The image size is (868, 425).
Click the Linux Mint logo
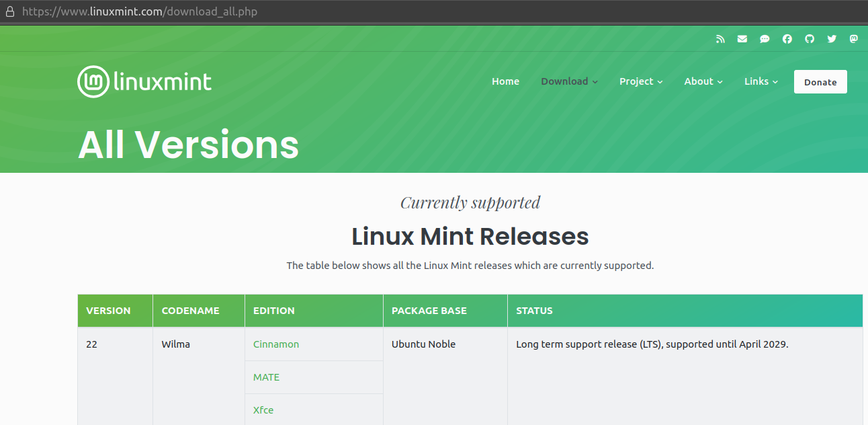[x=144, y=81]
